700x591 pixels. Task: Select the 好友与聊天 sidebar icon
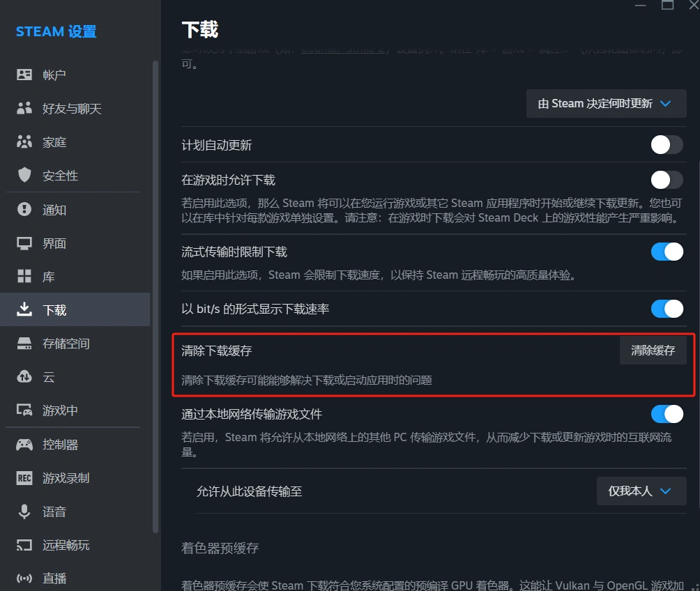coord(23,109)
